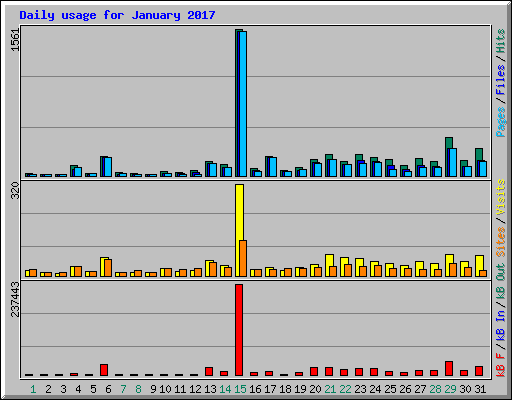Click day 5 on the axis
Screen dimensions: 512x400
tap(93, 389)
